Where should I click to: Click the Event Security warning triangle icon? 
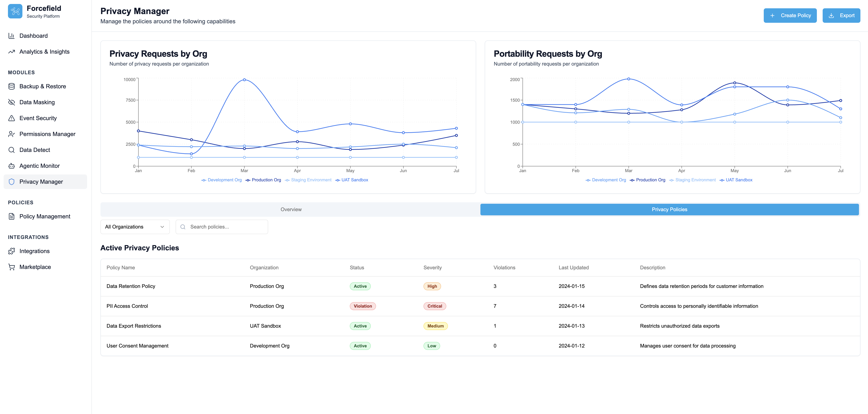[11, 118]
